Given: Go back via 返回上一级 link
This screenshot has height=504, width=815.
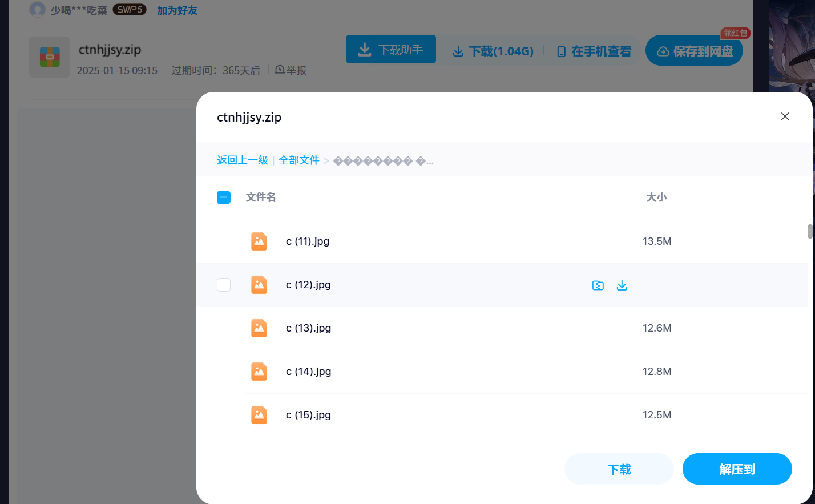Looking at the screenshot, I should click(243, 160).
